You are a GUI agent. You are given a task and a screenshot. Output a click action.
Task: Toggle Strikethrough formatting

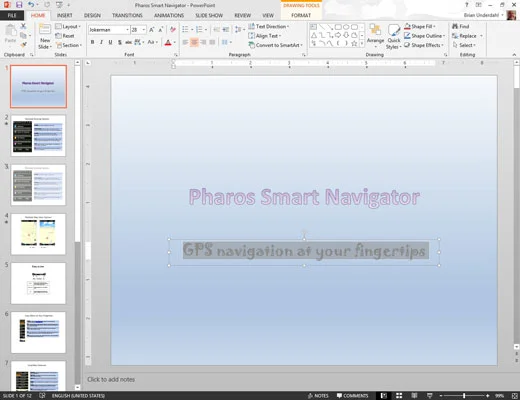pyautogui.click(x=128, y=42)
